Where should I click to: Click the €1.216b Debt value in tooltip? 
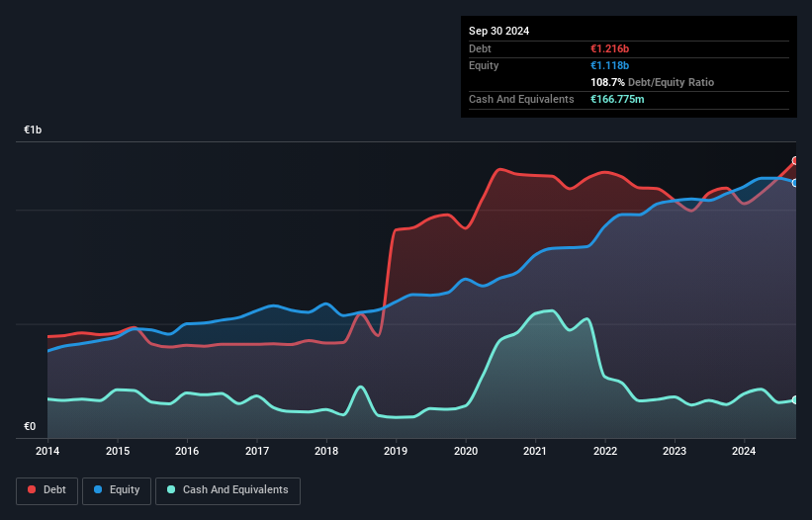(609, 48)
